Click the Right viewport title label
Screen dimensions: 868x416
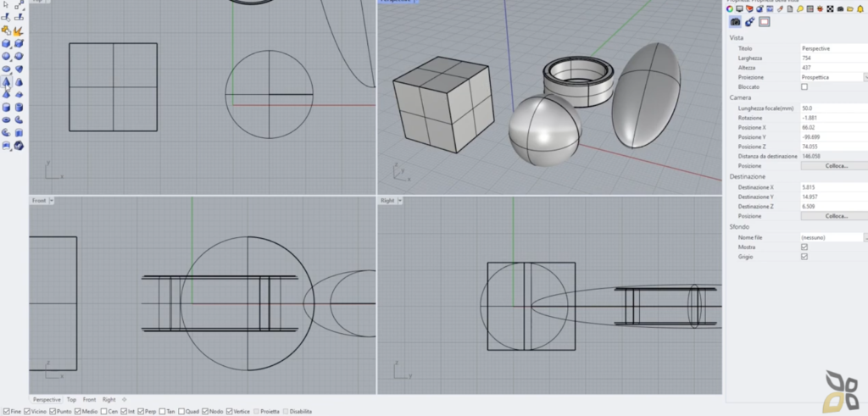point(387,200)
